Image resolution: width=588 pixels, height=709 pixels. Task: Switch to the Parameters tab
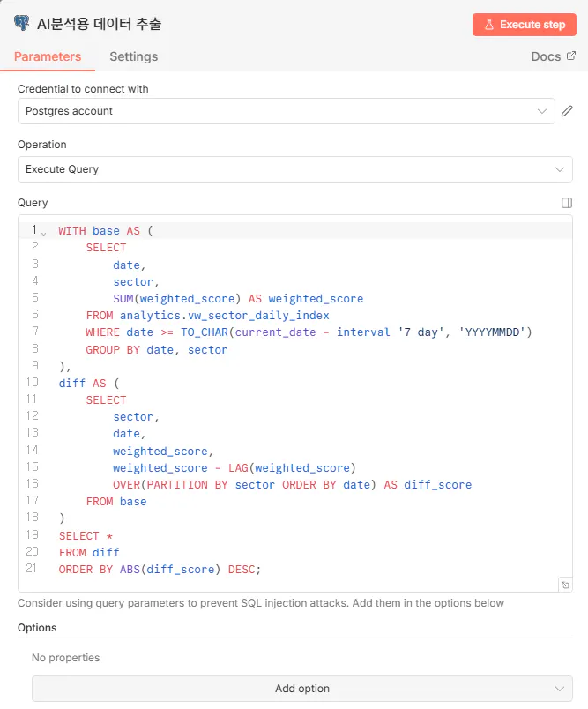tap(48, 56)
